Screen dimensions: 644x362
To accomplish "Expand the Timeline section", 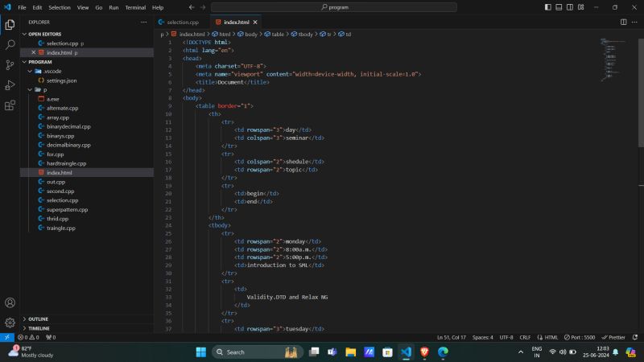I will [x=39, y=328].
